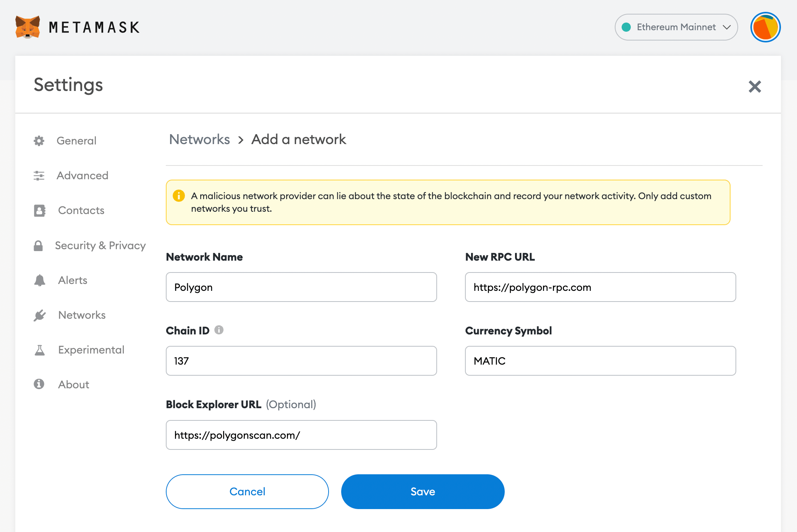Click the 'Network Name' label
The image size is (797, 532).
click(x=204, y=257)
